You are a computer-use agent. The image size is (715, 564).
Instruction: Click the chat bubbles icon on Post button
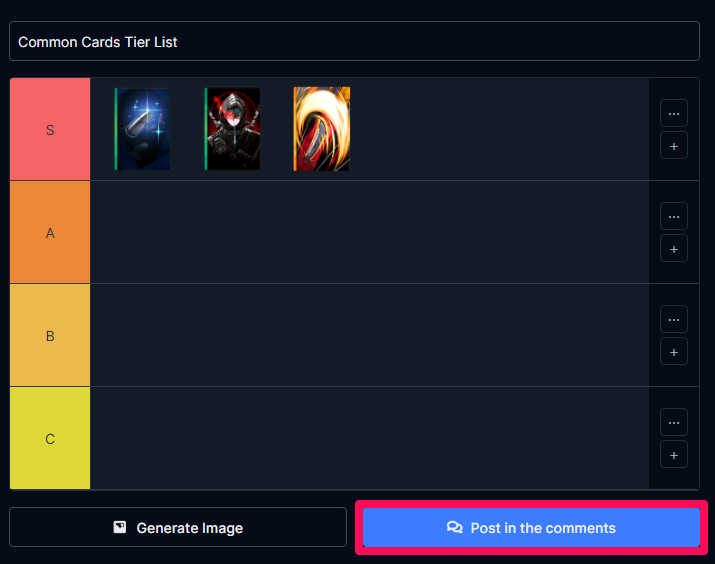(455, 528)
